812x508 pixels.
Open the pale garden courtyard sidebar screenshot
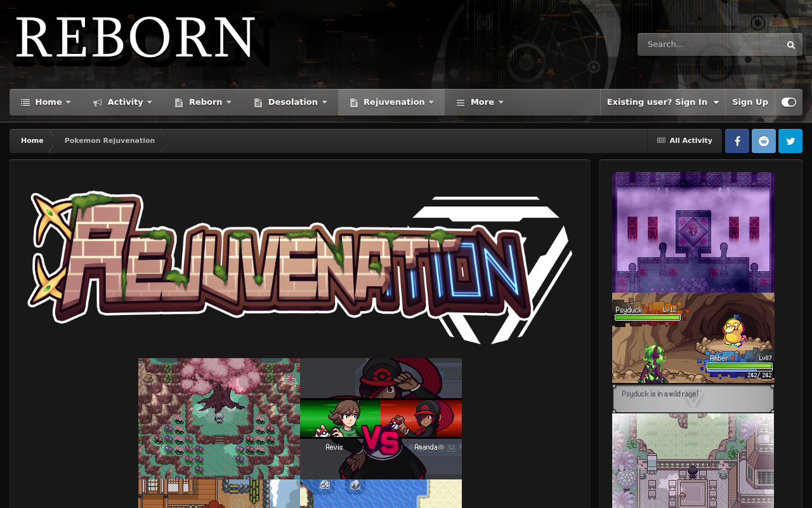point(693,461)
